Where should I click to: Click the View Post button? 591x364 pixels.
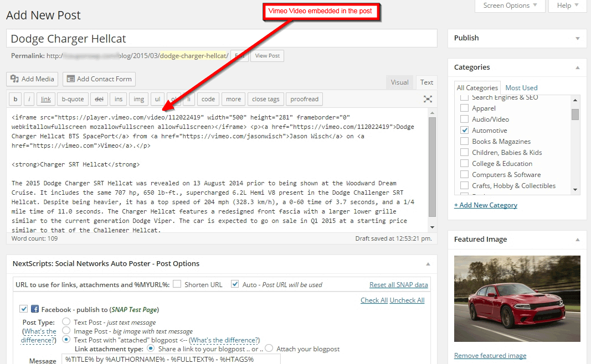click(267, 56)
